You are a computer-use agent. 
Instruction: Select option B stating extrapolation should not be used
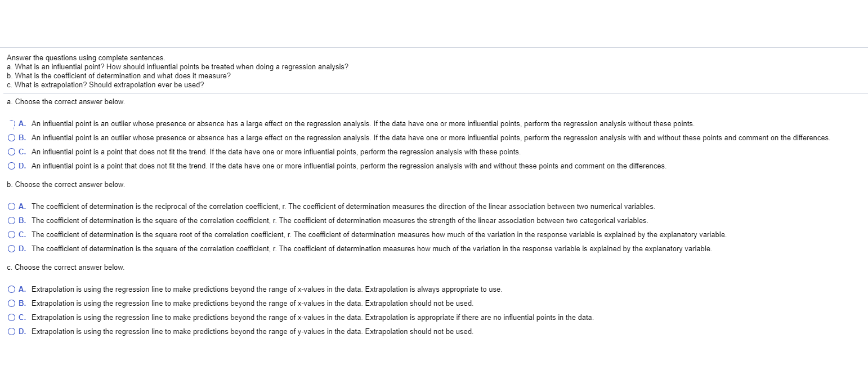coord(11,303)
